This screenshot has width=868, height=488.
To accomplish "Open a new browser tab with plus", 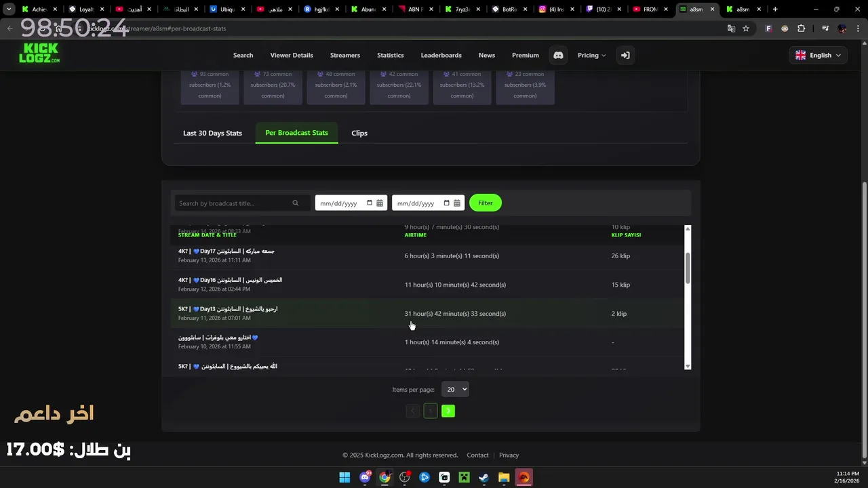I will point(775,9).
